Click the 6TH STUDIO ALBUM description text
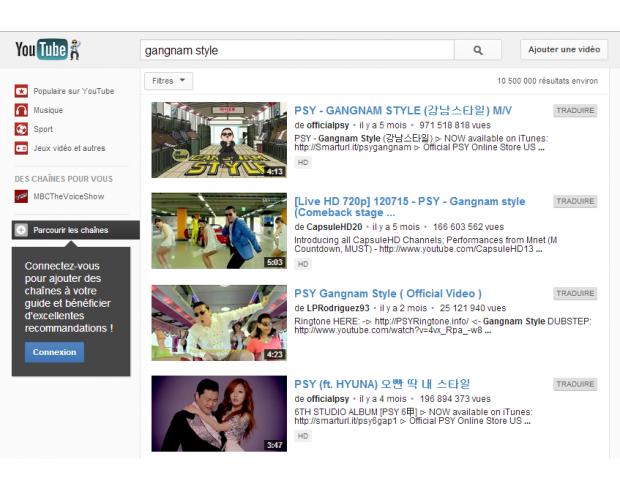 tap(413, 416)
